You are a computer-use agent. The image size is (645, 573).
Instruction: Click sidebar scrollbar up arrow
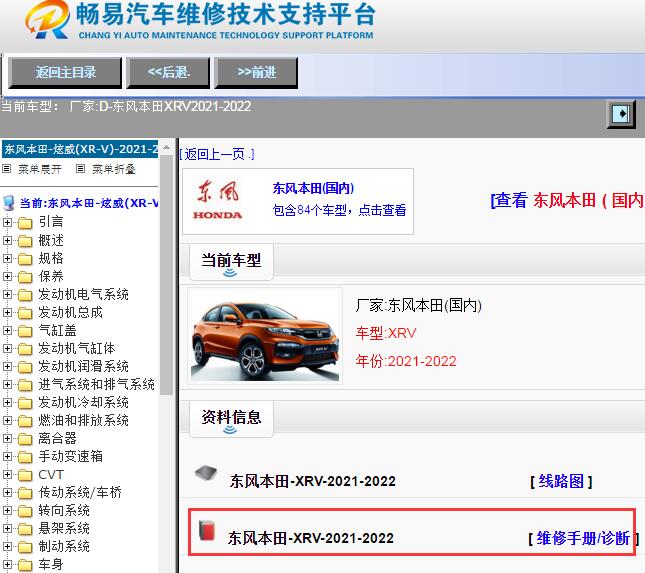pos(166,147)
